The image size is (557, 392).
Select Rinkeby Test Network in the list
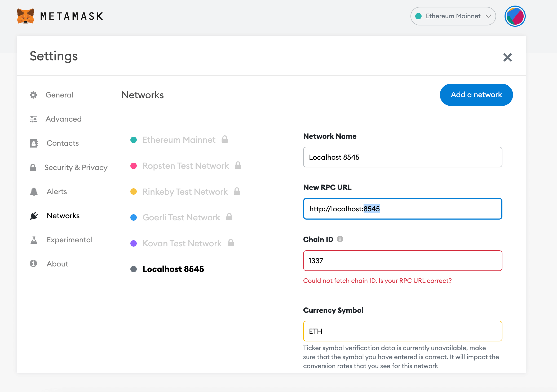pyautogui.click(x=185, y=191)
